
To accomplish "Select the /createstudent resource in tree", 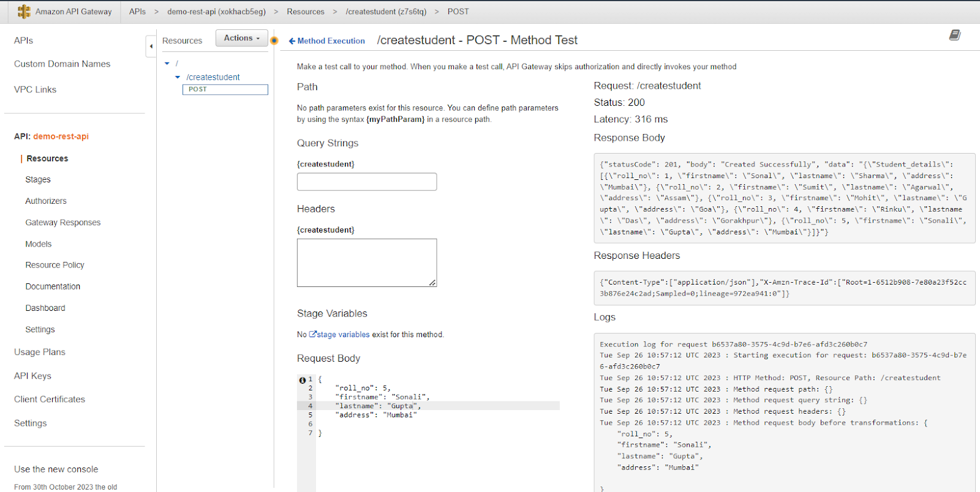I will (x=213, y=77).
